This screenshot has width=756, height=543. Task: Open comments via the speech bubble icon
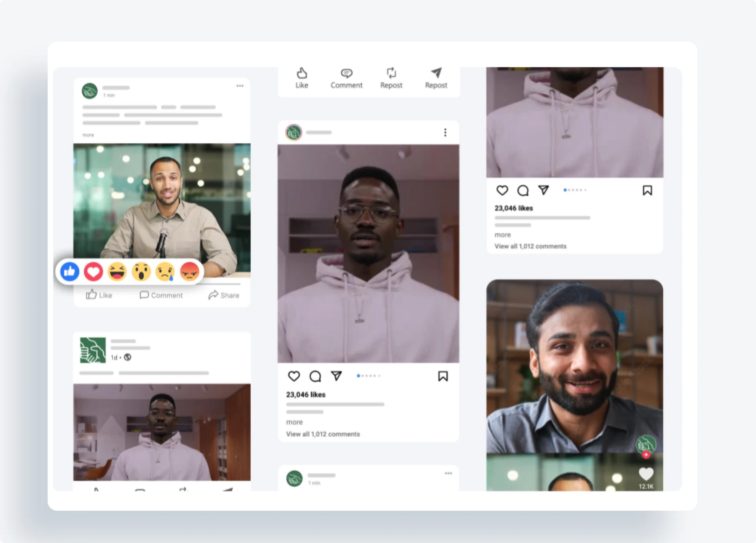(315, 376)
